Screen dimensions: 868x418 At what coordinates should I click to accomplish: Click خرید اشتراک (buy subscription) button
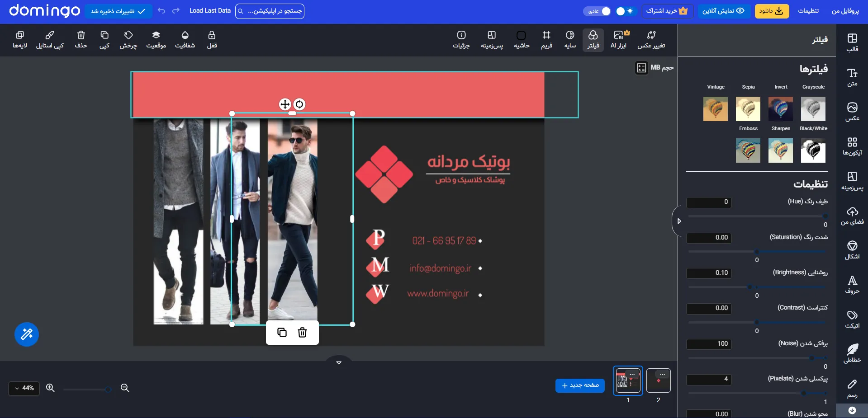point(667,11)
